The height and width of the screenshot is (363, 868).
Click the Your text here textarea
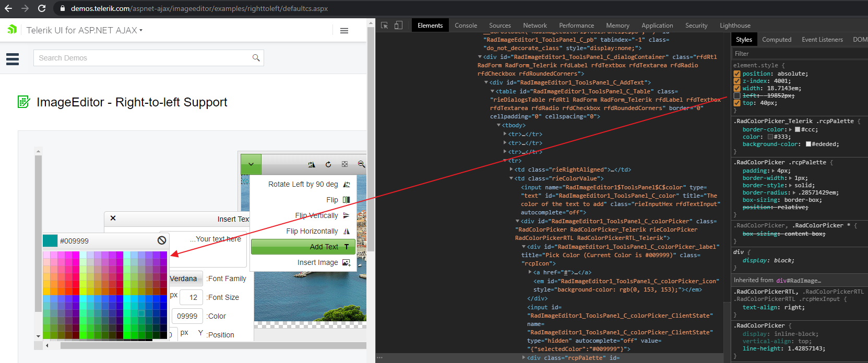203,249
